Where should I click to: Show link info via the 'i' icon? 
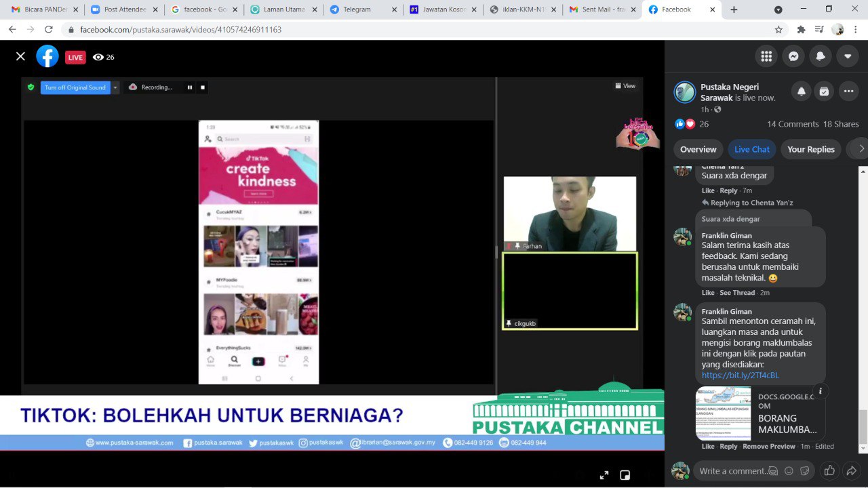point(820,391)
